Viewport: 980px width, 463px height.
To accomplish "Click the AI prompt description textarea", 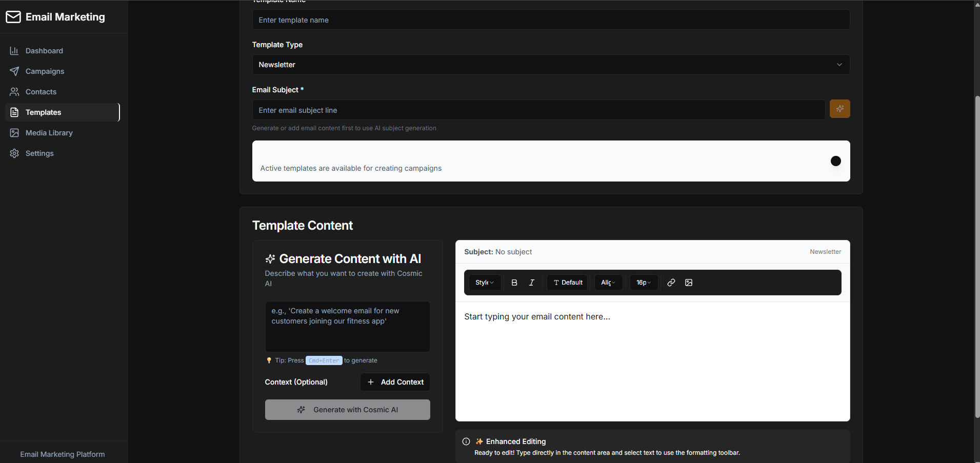I will (347, 327).
